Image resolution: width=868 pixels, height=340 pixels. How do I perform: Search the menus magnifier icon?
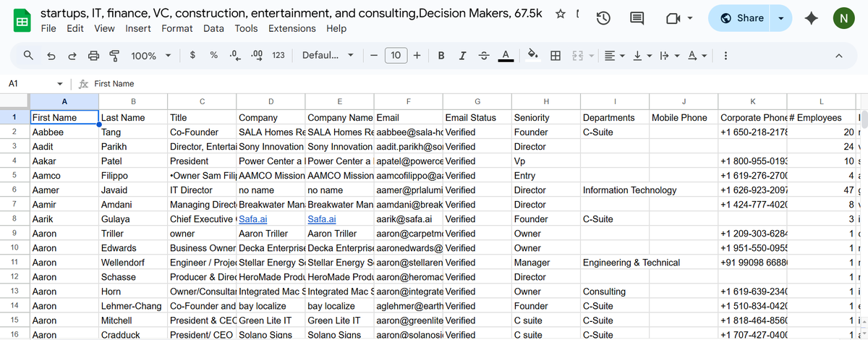28,55
